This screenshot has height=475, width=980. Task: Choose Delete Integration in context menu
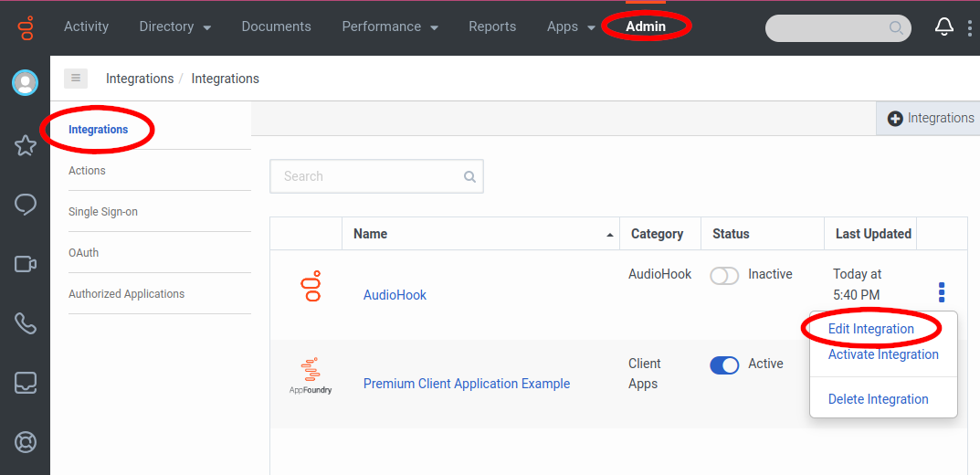878,399
